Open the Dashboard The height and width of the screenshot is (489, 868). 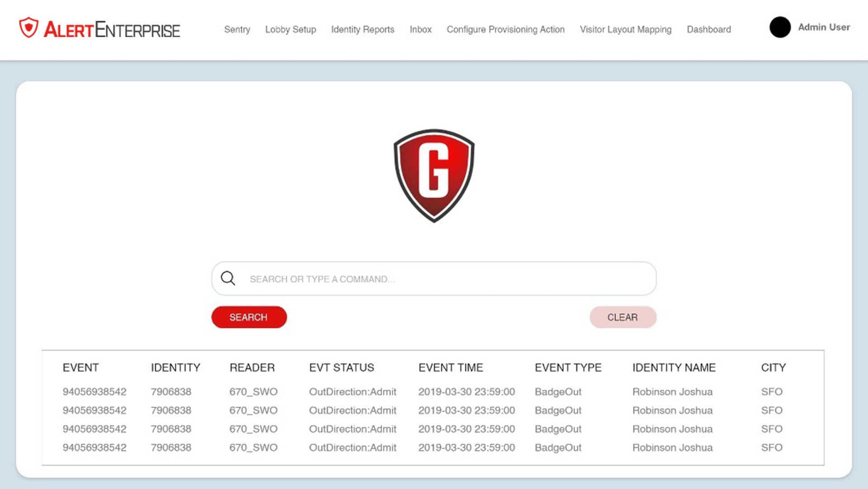coord(709,29)
